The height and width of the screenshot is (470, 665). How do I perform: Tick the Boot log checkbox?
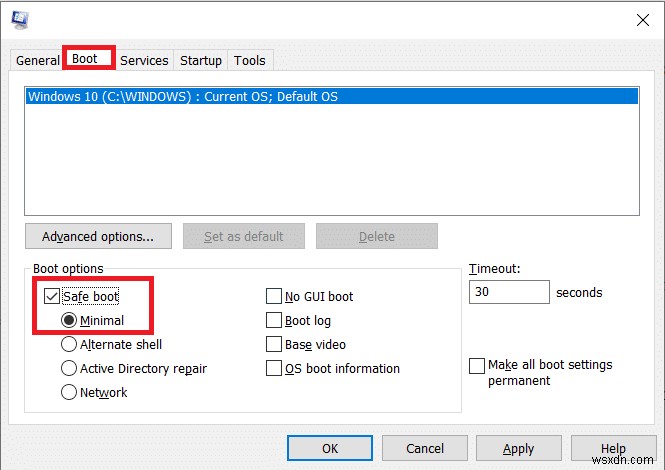click(x=274, y=321)
